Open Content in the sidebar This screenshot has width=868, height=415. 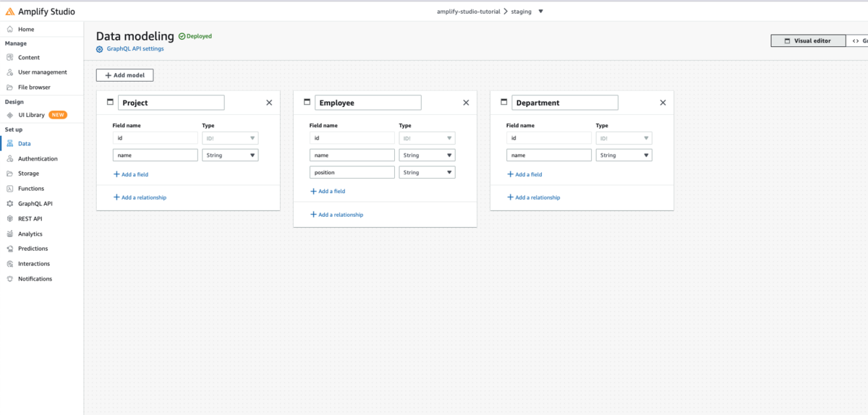click(29, 57)
